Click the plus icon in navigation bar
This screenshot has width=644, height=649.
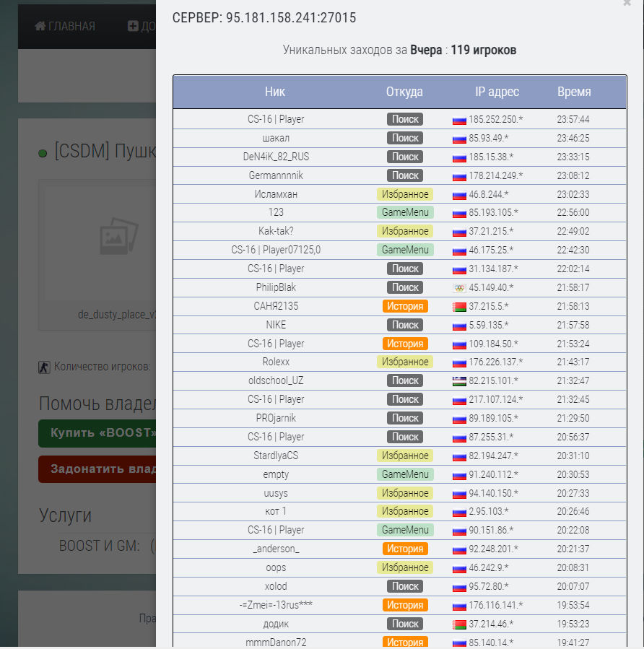tap(133, 26)
